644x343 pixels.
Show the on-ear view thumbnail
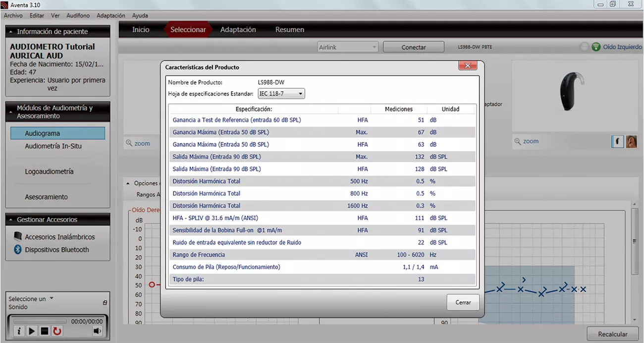click(631, 141)
